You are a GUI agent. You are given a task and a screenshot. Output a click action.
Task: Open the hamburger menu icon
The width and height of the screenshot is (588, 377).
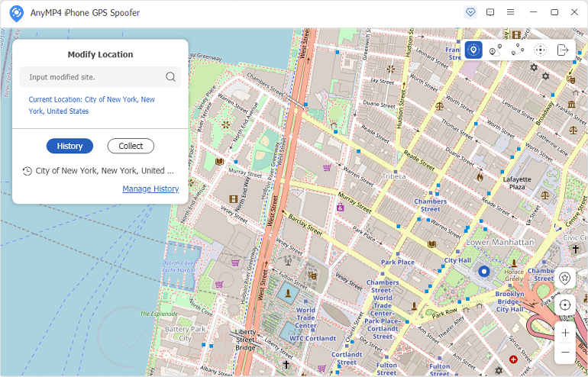tap(510, 12)
